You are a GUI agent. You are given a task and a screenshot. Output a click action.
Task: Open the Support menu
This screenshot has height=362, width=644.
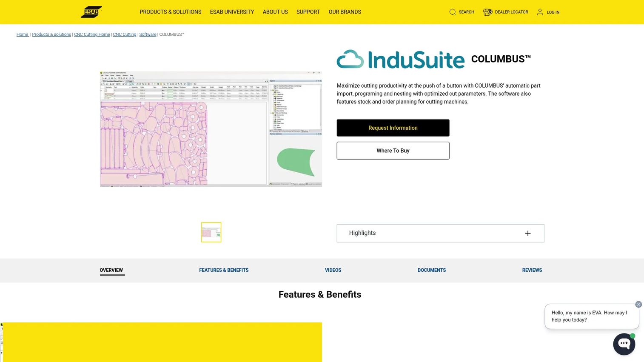click(308, 12)
